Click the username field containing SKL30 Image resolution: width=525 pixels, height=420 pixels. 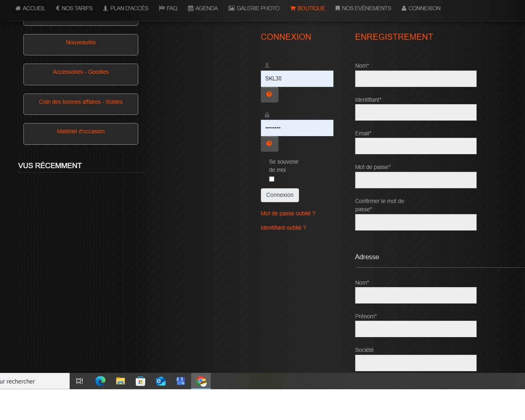[297, 79]
